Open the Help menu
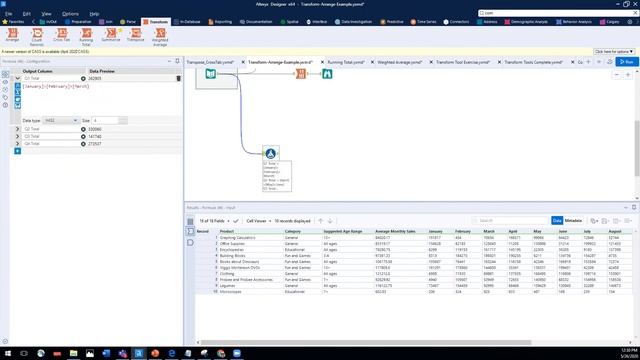Image resolution: width=640 pixels, height=360 pixels. (94, 13)
